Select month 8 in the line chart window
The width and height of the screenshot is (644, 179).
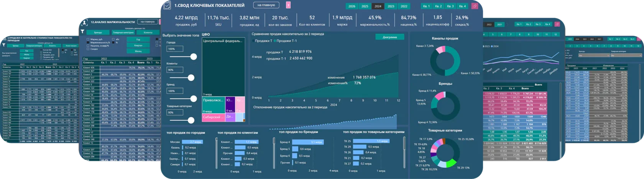click(x=519, y=35)
